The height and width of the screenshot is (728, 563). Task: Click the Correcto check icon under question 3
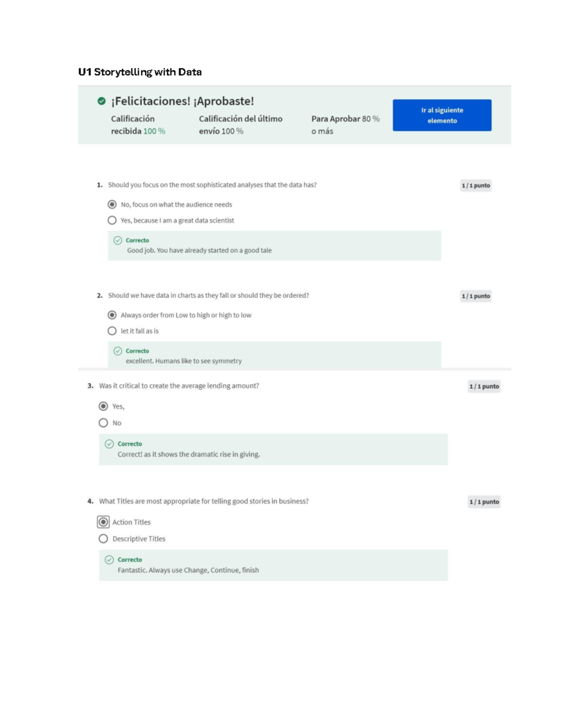110,443
